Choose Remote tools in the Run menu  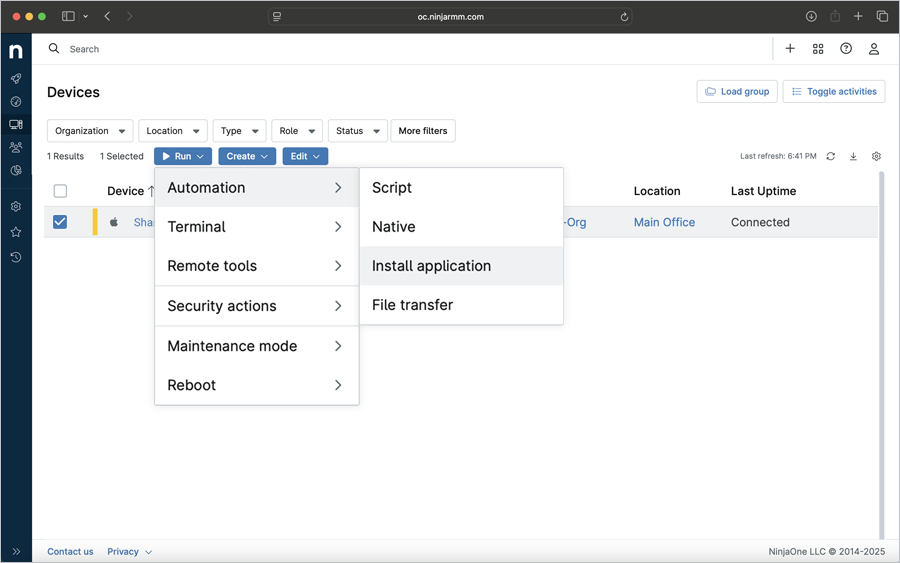point(212,266)
